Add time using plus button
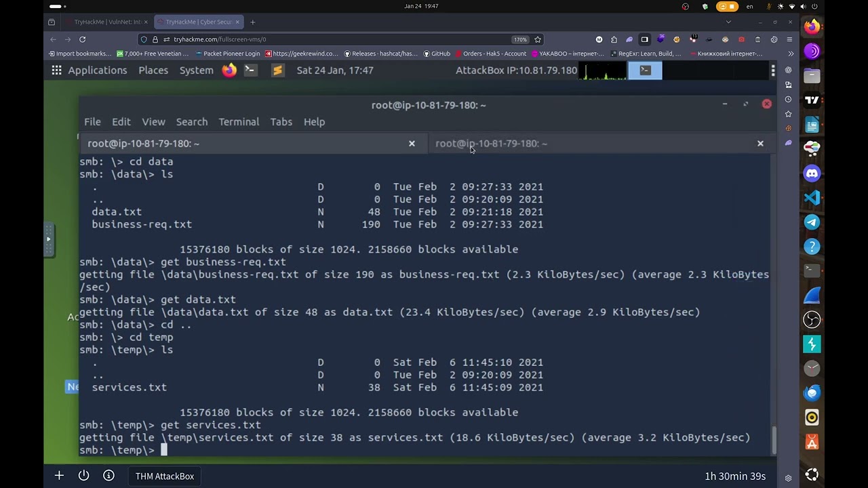The image size is (868, 488). click(x=59, y=476)
